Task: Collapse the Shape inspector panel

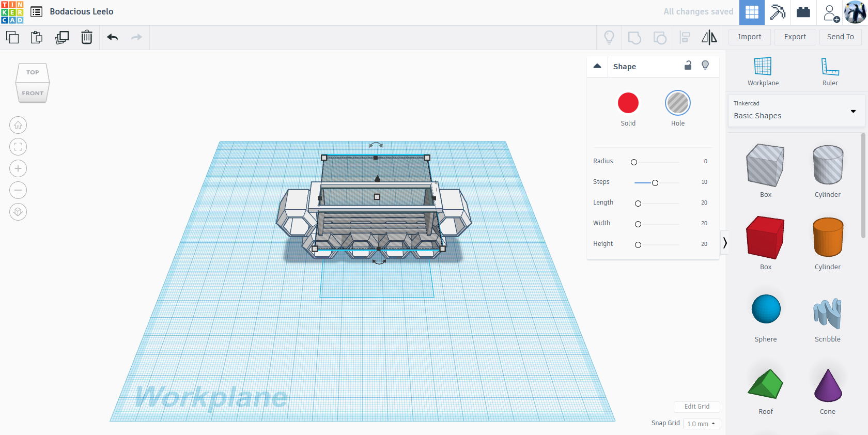Action: (597, 66)
